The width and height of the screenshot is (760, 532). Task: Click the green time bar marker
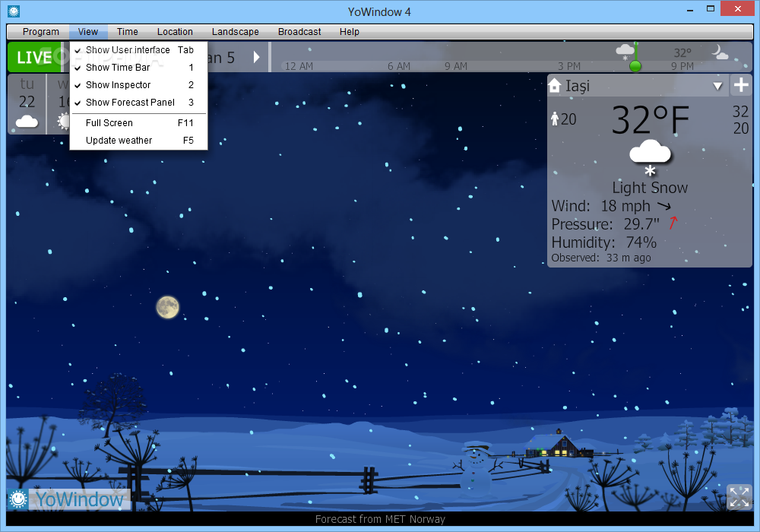pyautogui.click(x=635, y=65)
